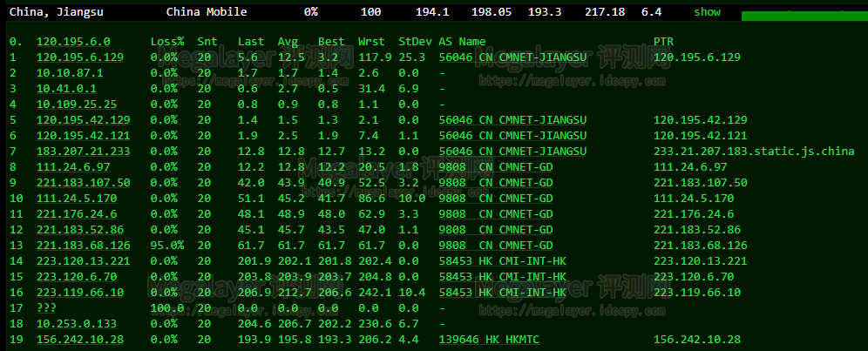This screenshot has width=868, height=351.
Task: Select the PTR column header
Action: pos(664,42)
